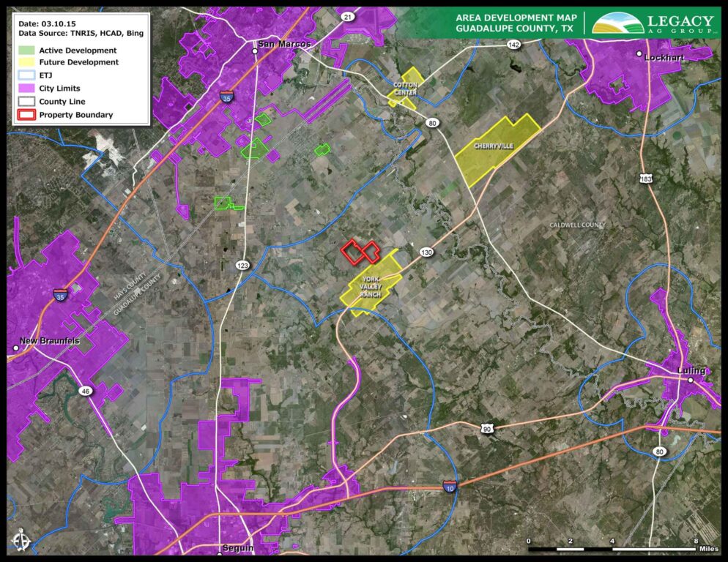Screen dimensions: 728x562
Task: Click the Active Development green legend swatch
Action: coord(26,50)
